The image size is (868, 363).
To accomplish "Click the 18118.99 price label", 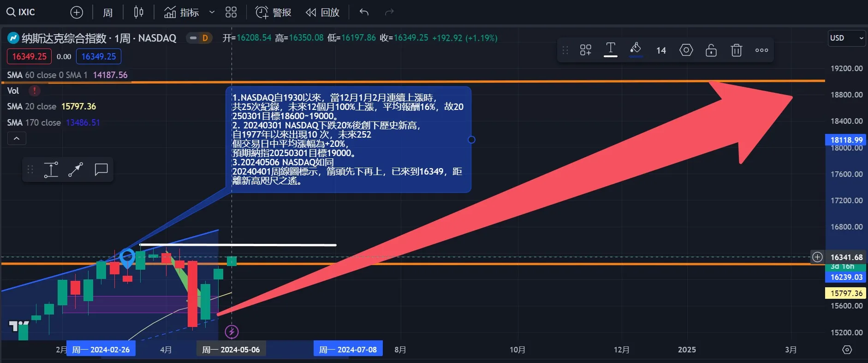I will [846, 139].
